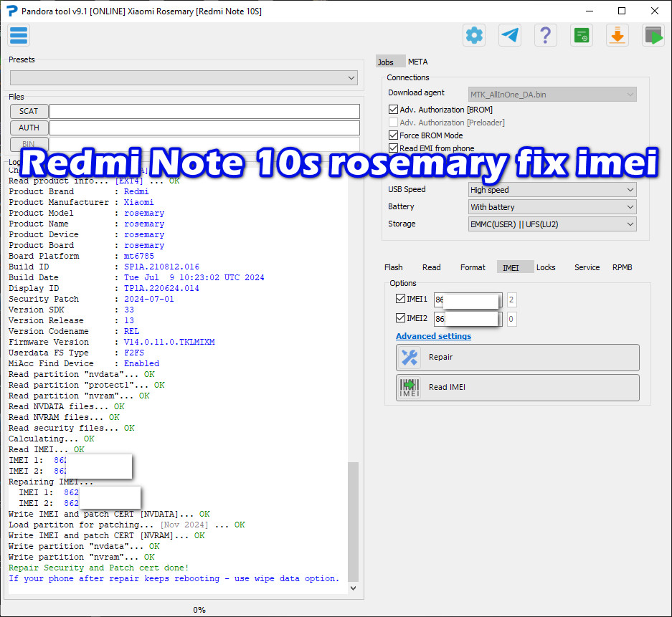672x617 pixels.
Task: Click the IMEI1 check digit box
Action: tap(511, 300)
